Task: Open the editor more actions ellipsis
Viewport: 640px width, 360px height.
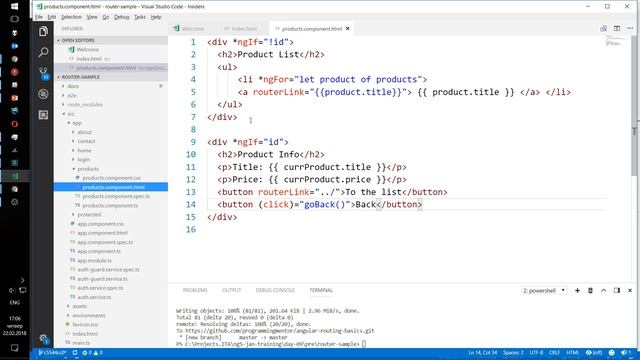Action: [630, 28]
